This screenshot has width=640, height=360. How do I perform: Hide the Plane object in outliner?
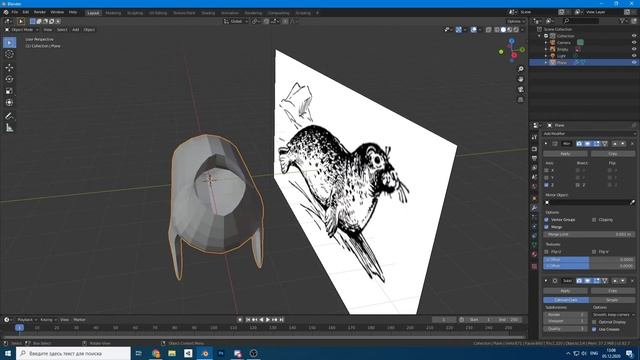(634, 62)
